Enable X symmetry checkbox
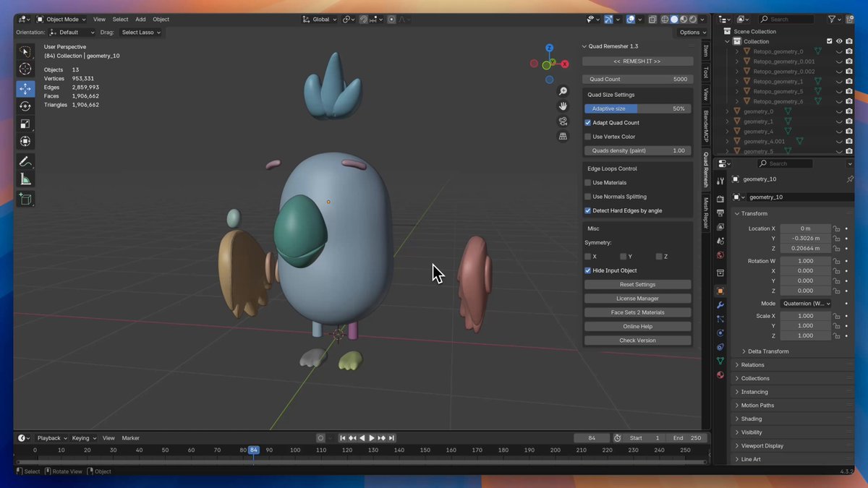This screenshot has height=488, width=868. click(x=588, y=257)
